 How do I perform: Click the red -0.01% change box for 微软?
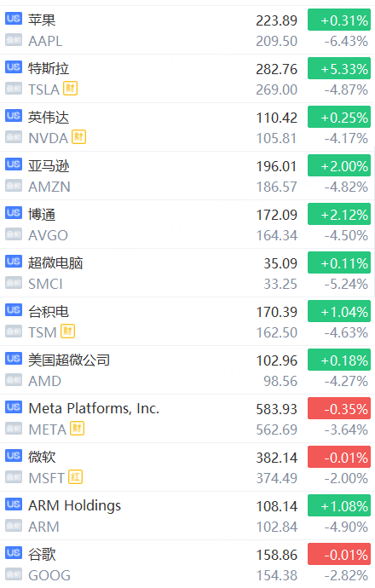click(339, 457)
